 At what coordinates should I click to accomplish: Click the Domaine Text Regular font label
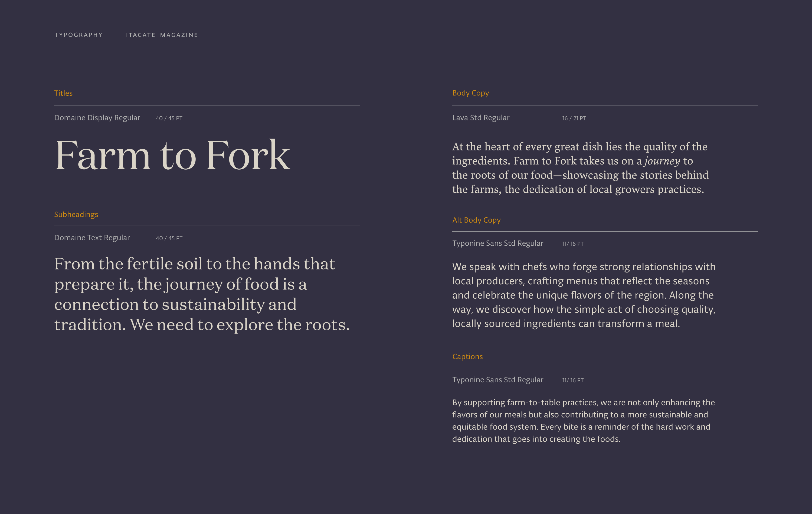(x=92, y=238)
